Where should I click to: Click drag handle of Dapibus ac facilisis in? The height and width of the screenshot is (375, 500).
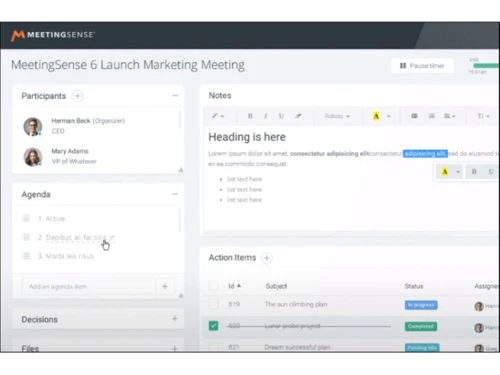pos(26,237)
